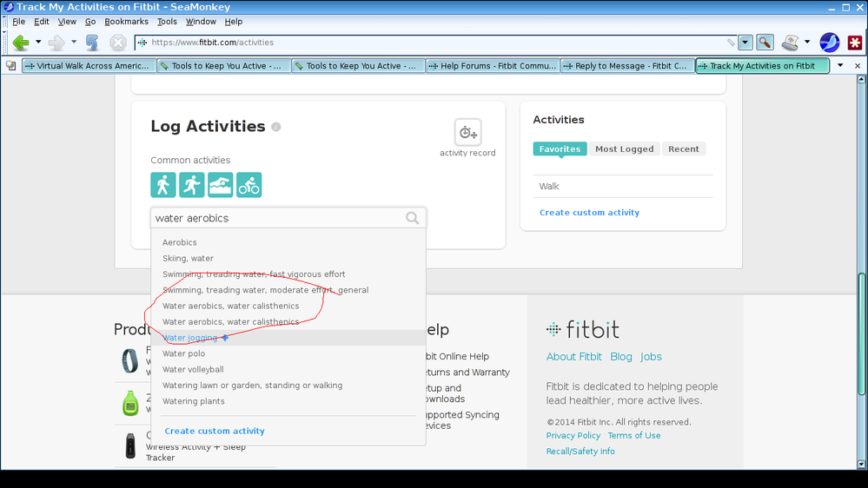Open the Help menu
Image resolution: width=868 pixels, height=488 pixels.
(234, 22)
